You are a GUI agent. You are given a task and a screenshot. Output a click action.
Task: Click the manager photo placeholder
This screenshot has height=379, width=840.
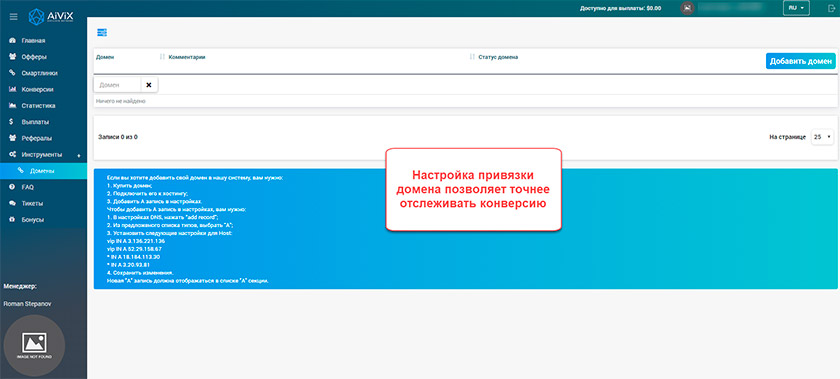coord(34,345)
